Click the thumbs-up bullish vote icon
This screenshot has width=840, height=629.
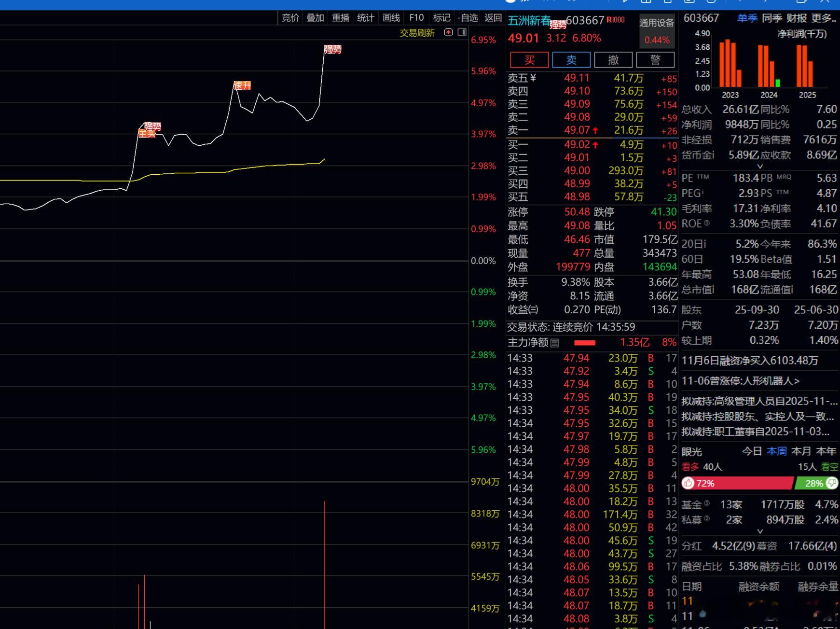coord(688,483)
